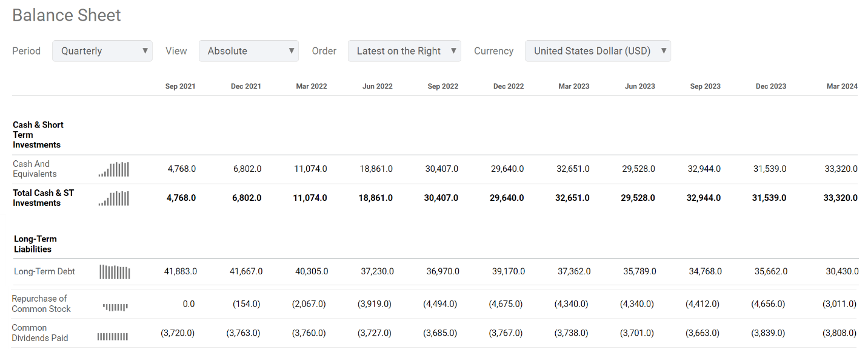Select the Dec 2022 column header
The height and width of the screenshot is (349, 868).
509,86
